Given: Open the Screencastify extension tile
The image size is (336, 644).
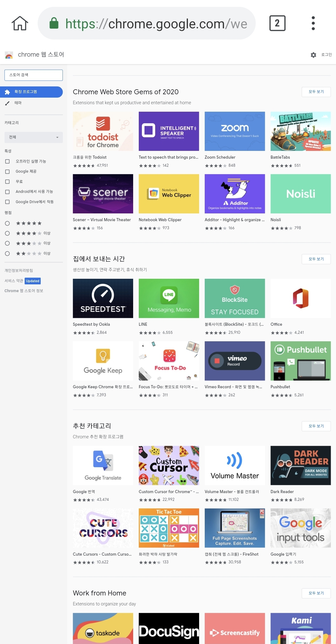Looking at the screenshot, I should pyautogui.click(x=235, y=628).
